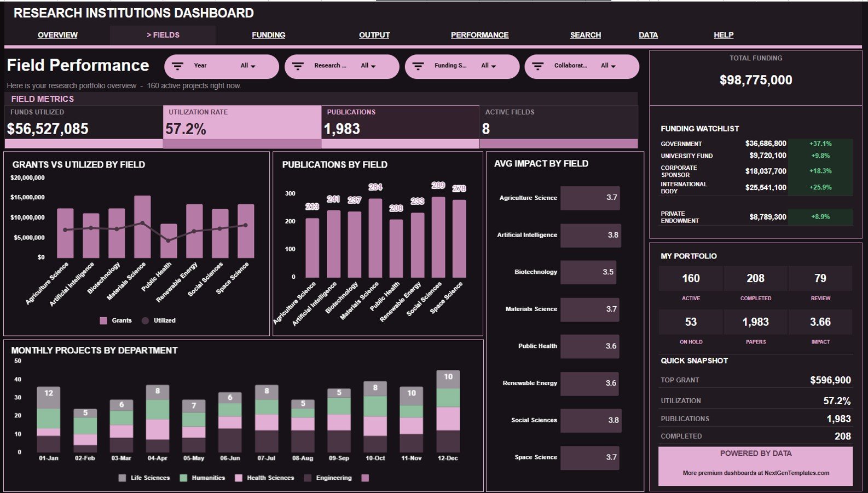This screenshot has height=493, width=868.
Task: Open the Funding tab
Action: pyautogui.click(x=268, y=35)
